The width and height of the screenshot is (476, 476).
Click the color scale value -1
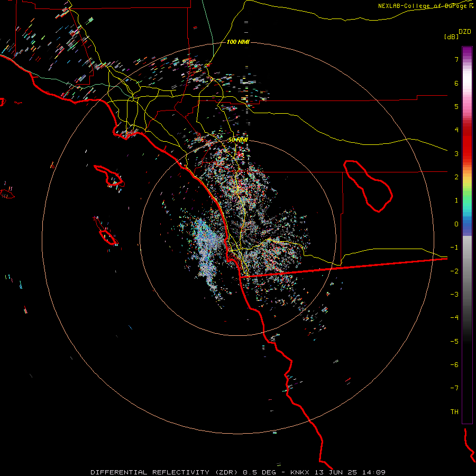pos(454,248)
